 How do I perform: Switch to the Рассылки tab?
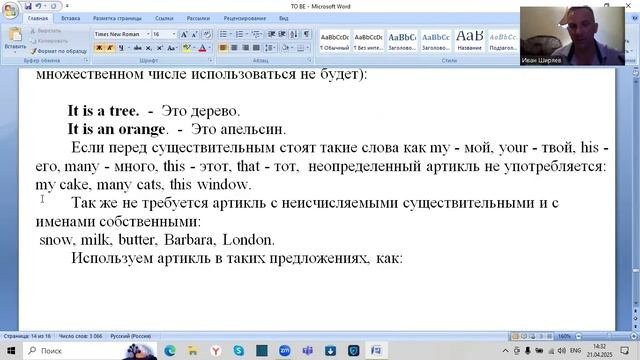(198, 18)
